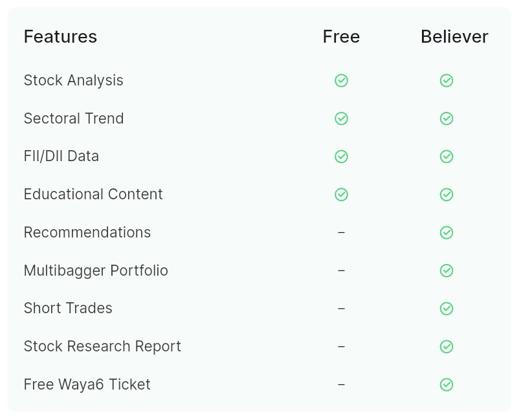Viewport: 521px width, 420px height.
Task: Select the Free column header
Action: pyautogui.click(x=341, y=36)
